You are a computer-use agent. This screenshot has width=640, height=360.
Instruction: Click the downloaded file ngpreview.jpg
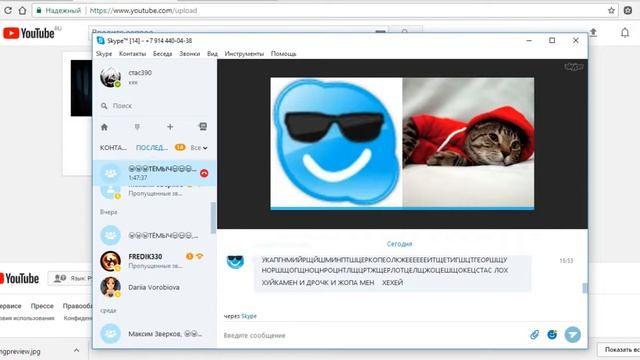pyautogui.click(x=20, y=351)
